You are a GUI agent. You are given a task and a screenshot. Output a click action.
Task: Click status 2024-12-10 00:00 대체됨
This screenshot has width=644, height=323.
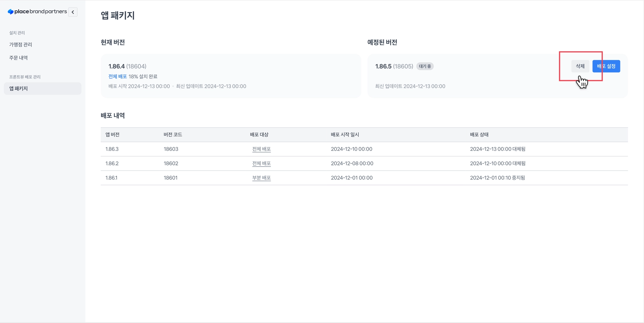[498, 164]
